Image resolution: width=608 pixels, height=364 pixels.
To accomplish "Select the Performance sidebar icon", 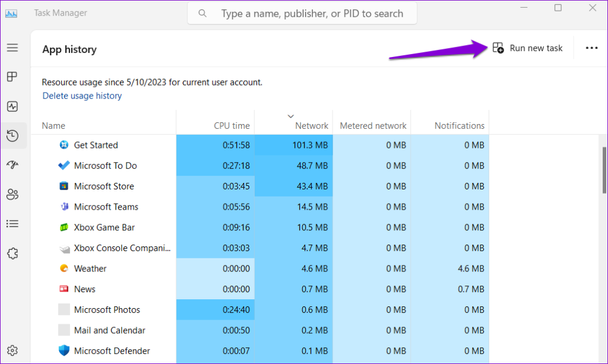I will click(12, 106).
